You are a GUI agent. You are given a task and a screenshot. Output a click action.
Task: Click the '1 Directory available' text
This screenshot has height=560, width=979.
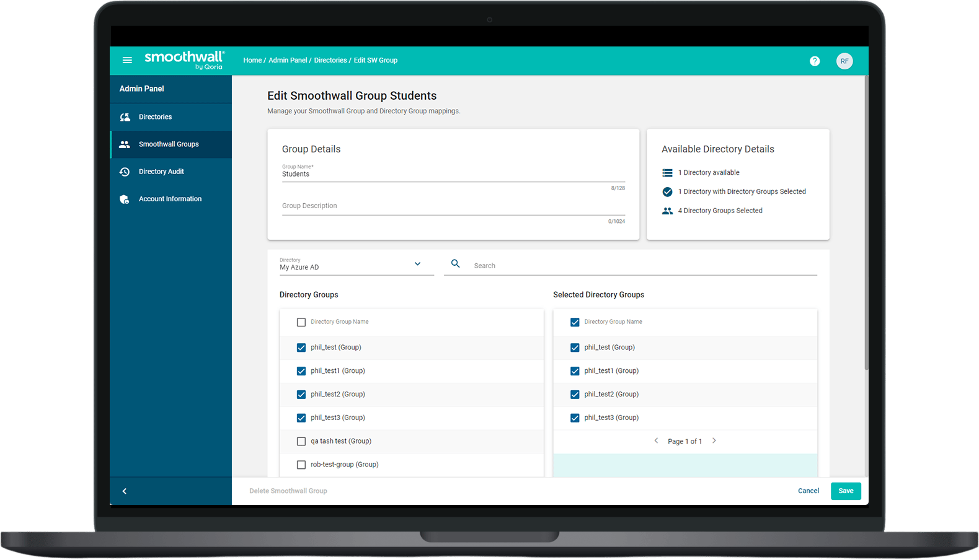click(709, 173)
